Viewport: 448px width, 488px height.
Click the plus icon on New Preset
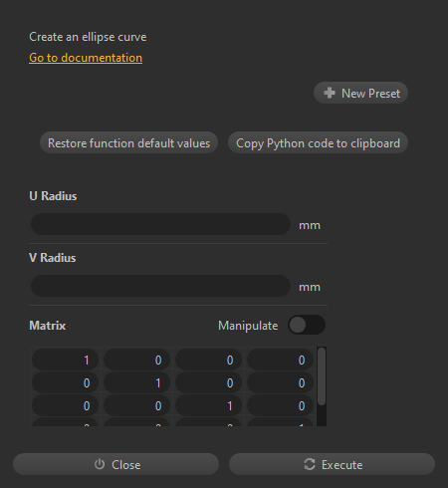tap(330, 93)
